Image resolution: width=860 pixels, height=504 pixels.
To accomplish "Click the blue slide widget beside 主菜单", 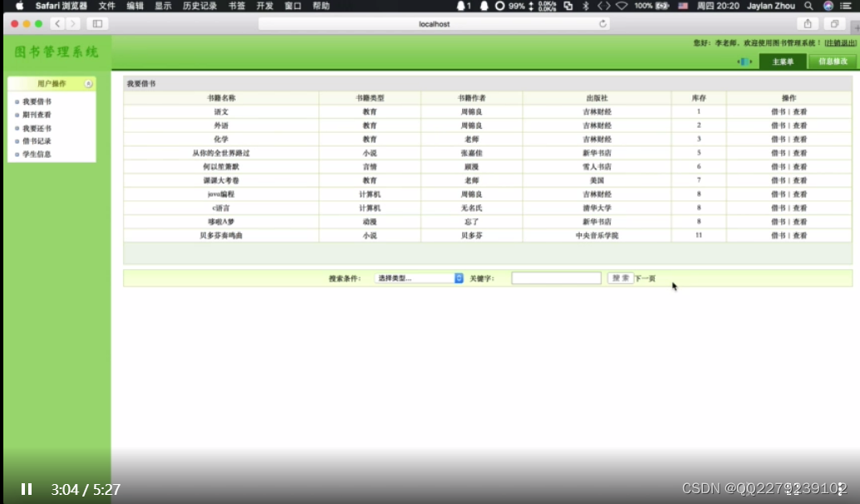I will [745, 61].
